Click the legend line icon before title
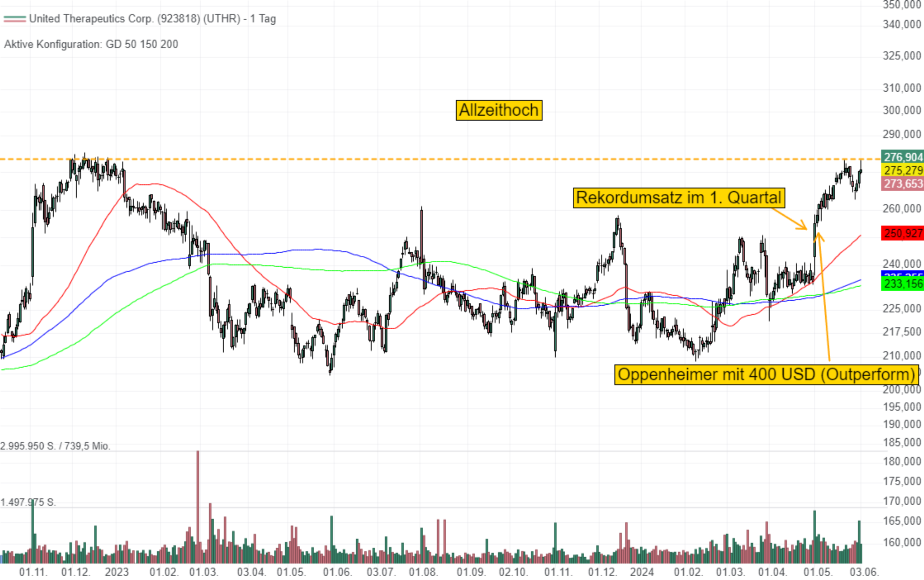The image size is (924, 580). (x=14, y=19)
